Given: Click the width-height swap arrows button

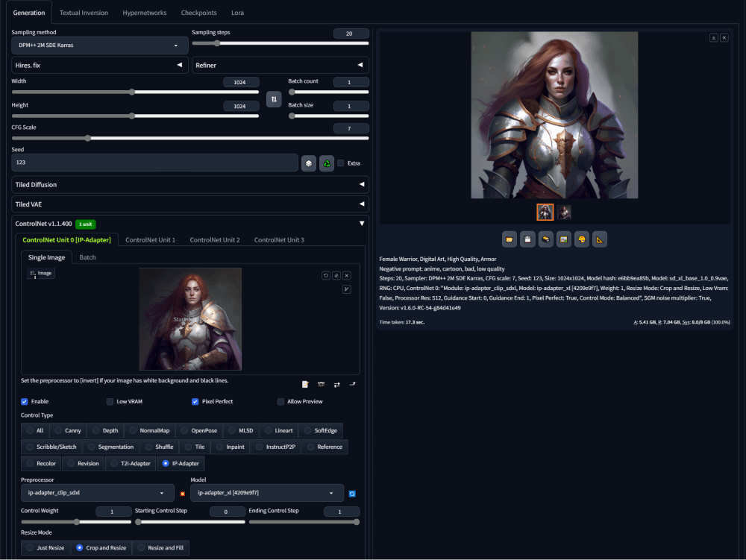Looking at the screenshot, I should click(274, 98).
